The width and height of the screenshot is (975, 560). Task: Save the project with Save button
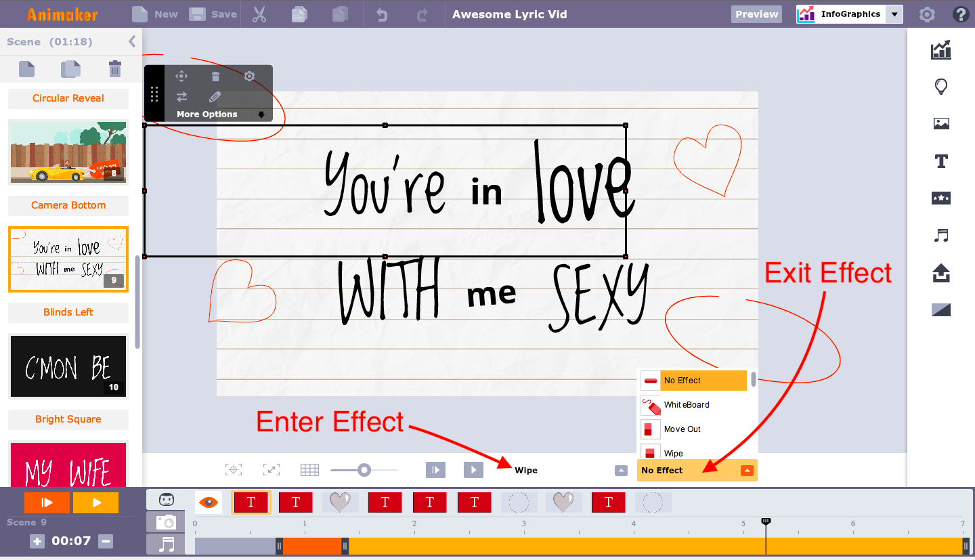[213, 14]
